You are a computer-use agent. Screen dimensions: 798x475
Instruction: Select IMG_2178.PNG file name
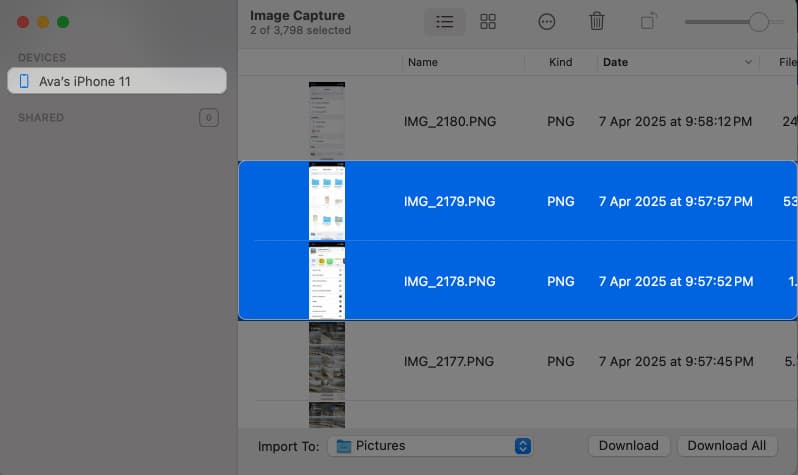tap(449, 282)
